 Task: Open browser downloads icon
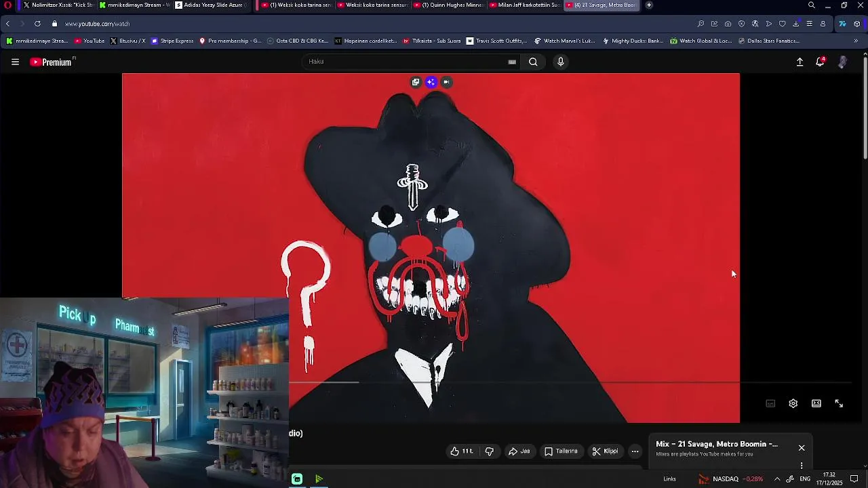tap(795, 24)
